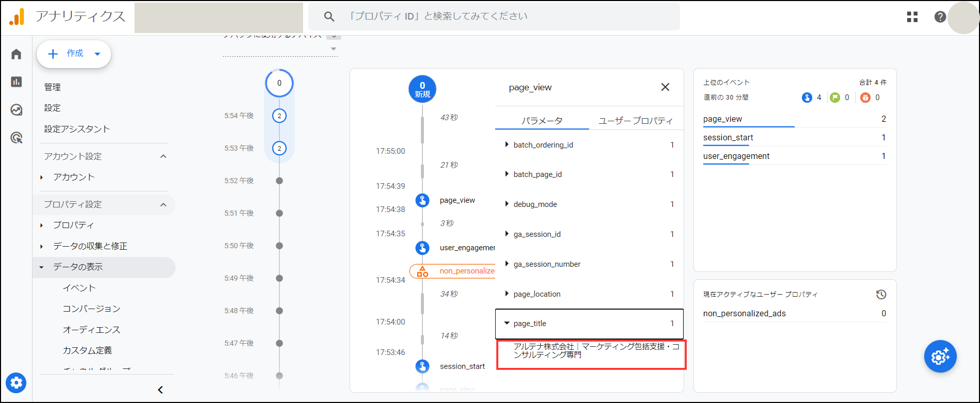The width and height of the screenshot is (980, 403).
Task: Open the floating settings sparkle button
Action: pyautogui.click(x=940, y=356)
